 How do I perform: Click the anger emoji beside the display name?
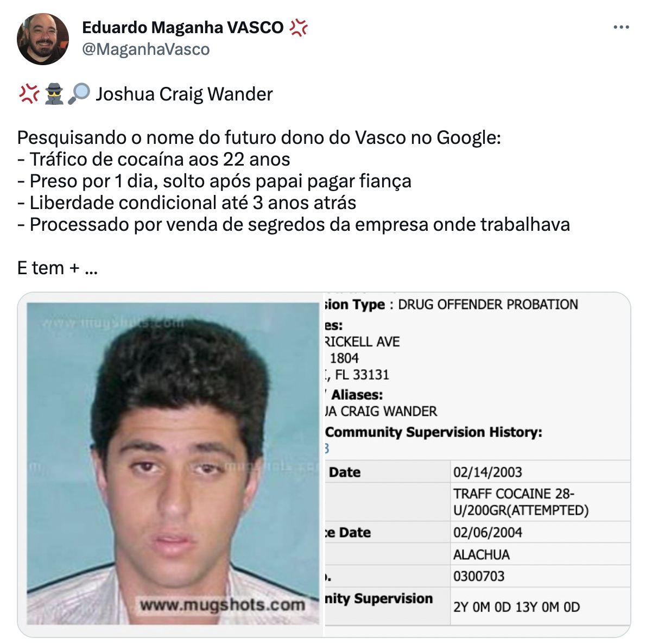point(298,28)
